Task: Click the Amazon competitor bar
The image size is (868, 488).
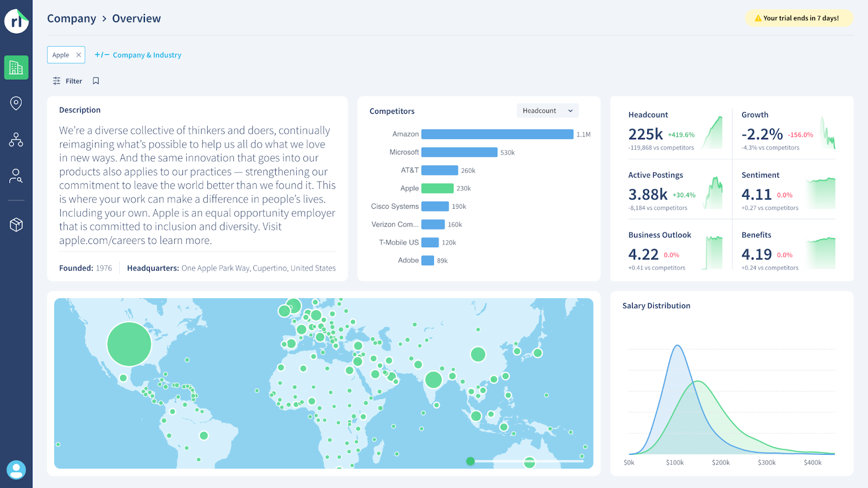Action: (x=497, y=134)
